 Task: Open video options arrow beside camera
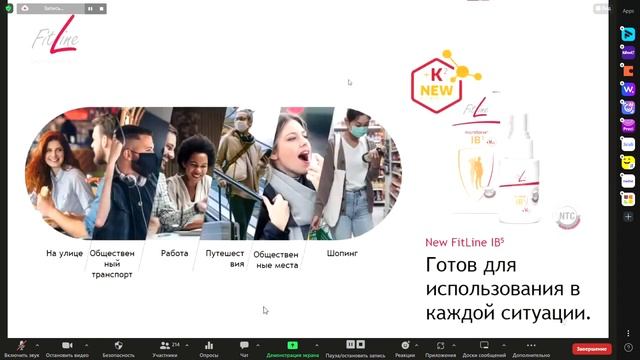tap(86, 345)
